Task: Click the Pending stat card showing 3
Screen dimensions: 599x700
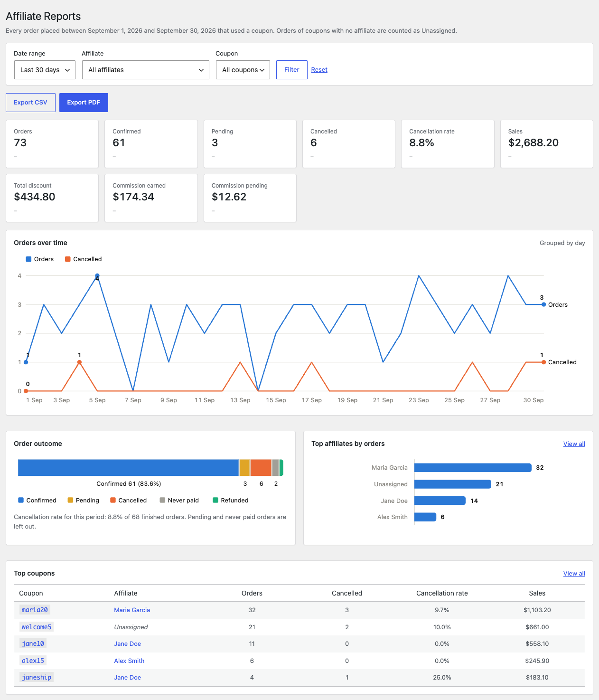Action: [250, 144]
